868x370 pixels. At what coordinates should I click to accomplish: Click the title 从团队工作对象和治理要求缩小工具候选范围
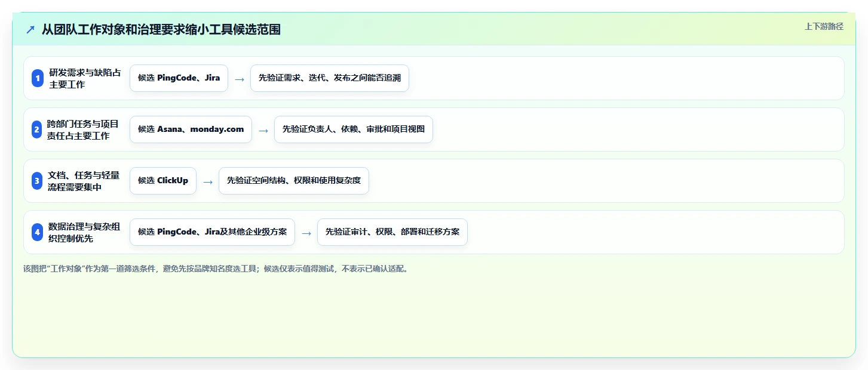(161, 29)
